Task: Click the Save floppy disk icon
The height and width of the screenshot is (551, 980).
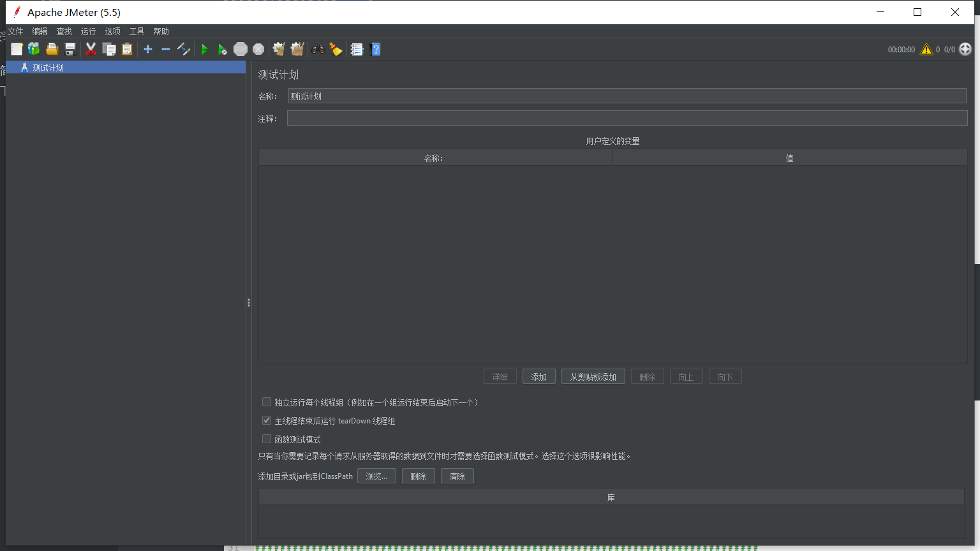Action: pyautogui.click(x=70, y=49)
